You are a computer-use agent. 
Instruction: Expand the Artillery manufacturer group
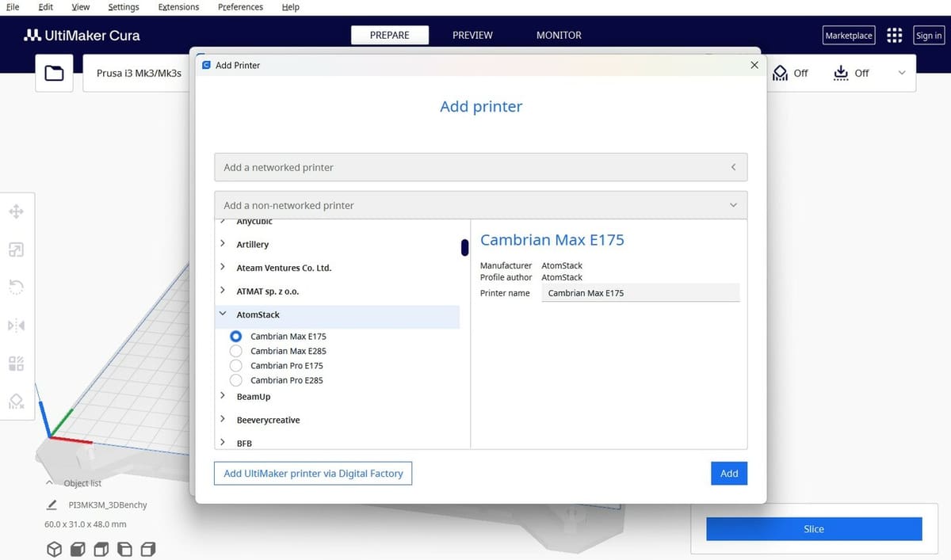223,244
